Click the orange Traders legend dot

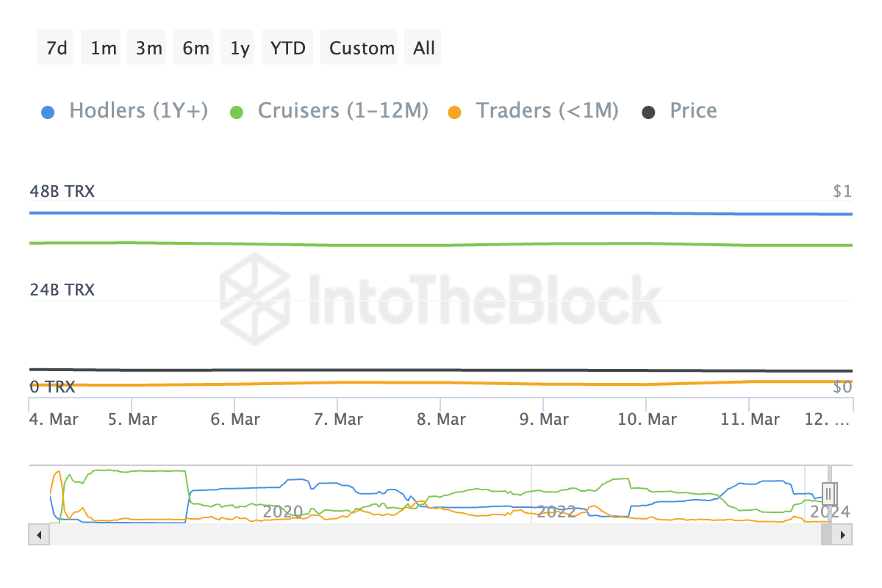pyautogui.click(x=455, y=112)
